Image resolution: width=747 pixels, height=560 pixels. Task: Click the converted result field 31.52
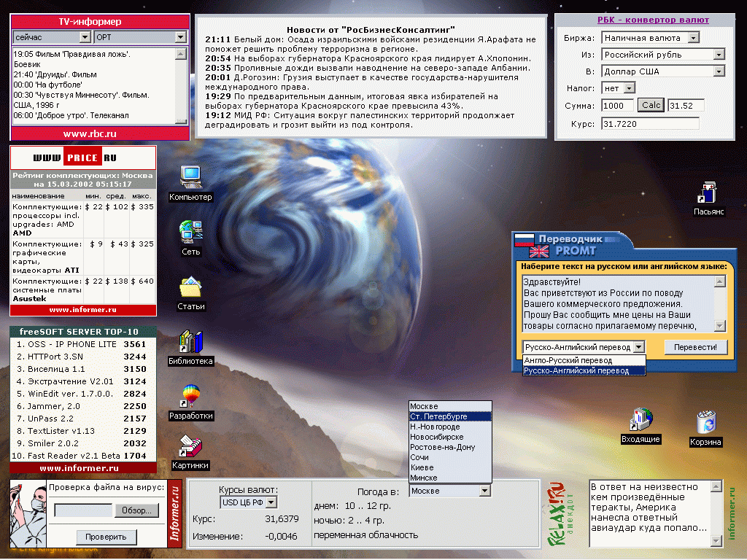pos(686,106)
